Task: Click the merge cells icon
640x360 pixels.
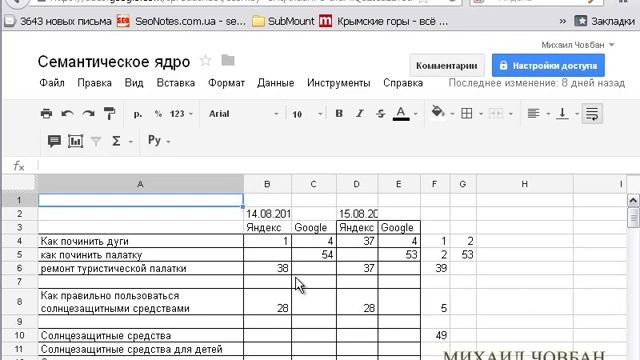Action: point(496,113)
